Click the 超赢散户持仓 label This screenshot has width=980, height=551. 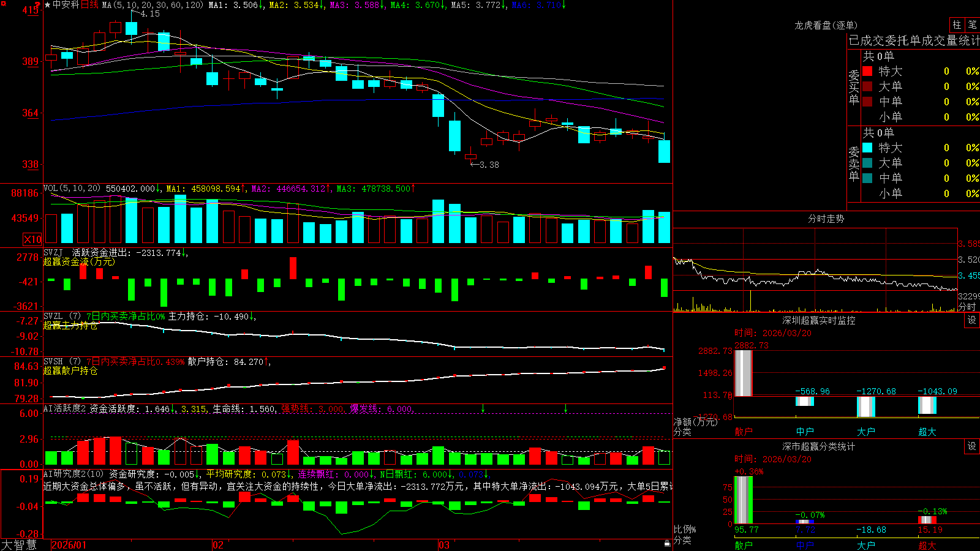tap(70, 370)
